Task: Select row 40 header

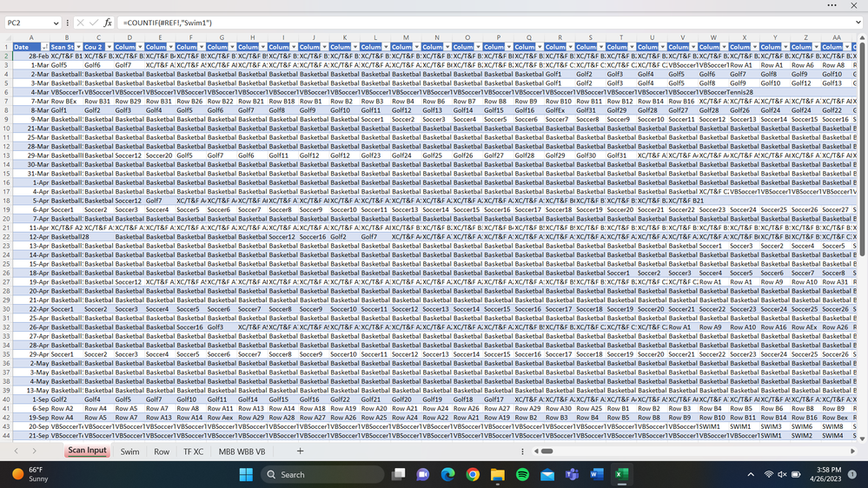Action: [6, 399]
